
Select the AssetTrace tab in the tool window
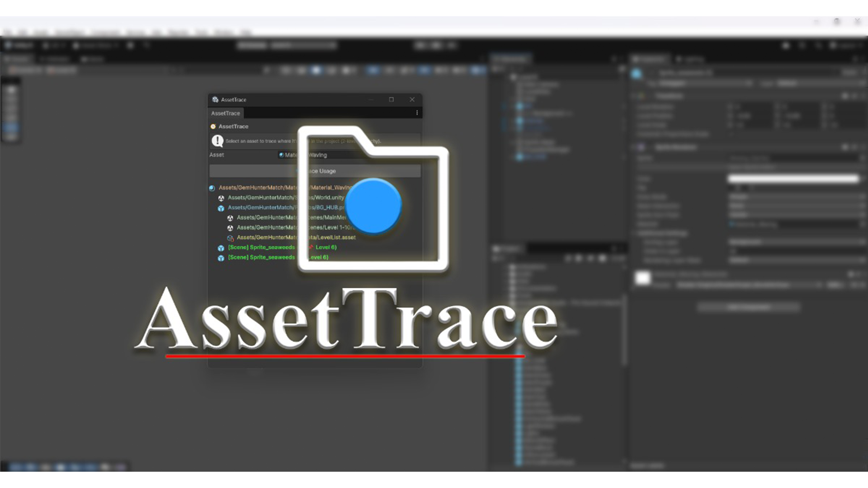point(226,113)
